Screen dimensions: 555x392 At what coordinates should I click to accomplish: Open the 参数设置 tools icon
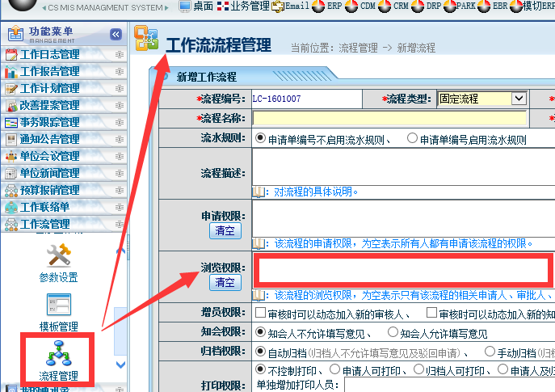pos(58,256)
